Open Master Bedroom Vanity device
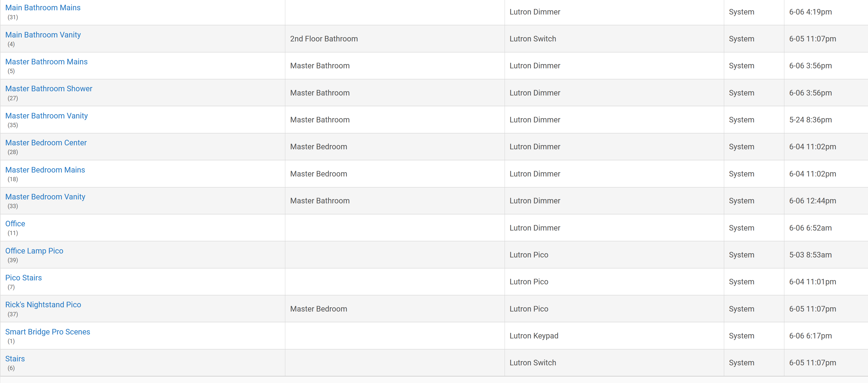 [45, 197]
